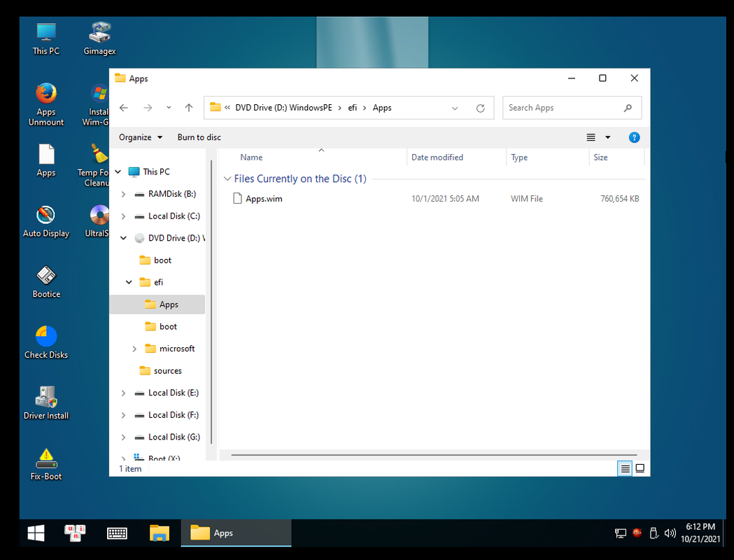Go up one folder level
734x560 pixels.
click(189, 108)
